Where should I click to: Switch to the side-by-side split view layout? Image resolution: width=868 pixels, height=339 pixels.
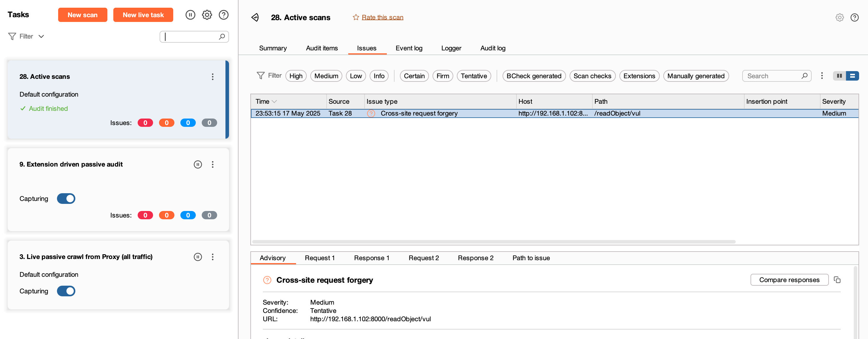839,76
